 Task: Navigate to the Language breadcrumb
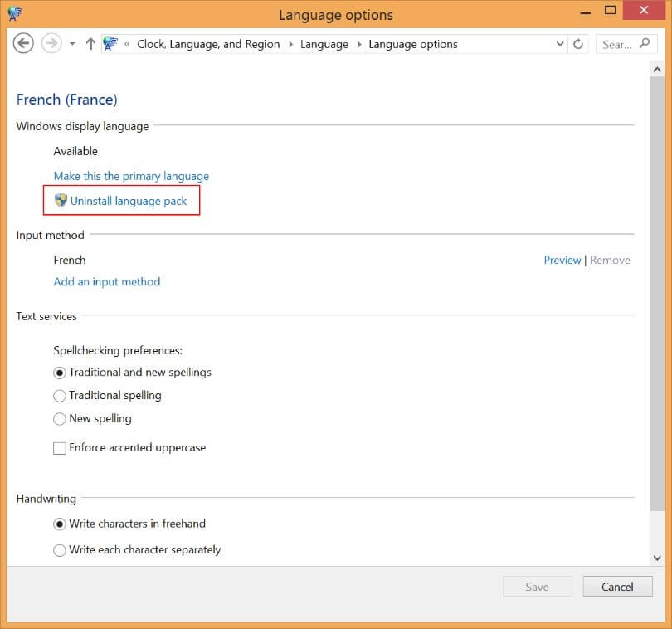pos(324,45)
